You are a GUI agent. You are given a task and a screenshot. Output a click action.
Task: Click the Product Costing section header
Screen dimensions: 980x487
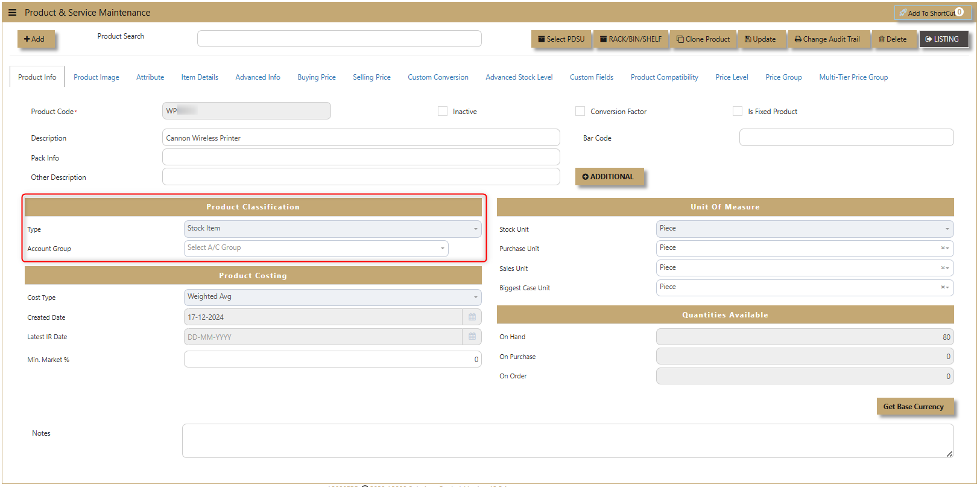click(x=253, y=276)
